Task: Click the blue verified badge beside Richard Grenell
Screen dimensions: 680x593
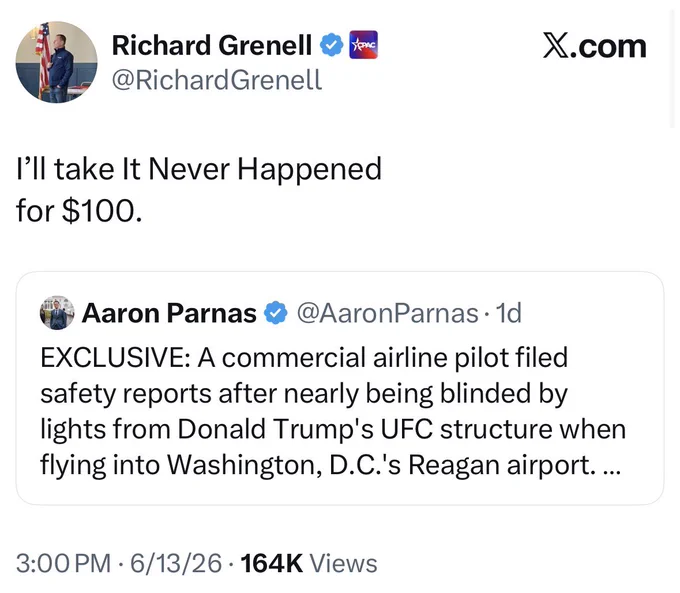Action: [332, 45]
